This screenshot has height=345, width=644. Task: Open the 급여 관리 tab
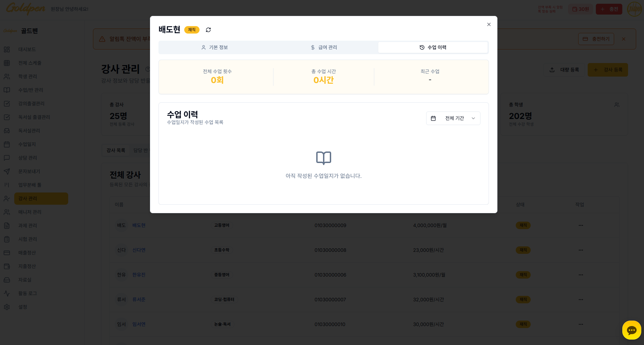(x=324, y=47)
